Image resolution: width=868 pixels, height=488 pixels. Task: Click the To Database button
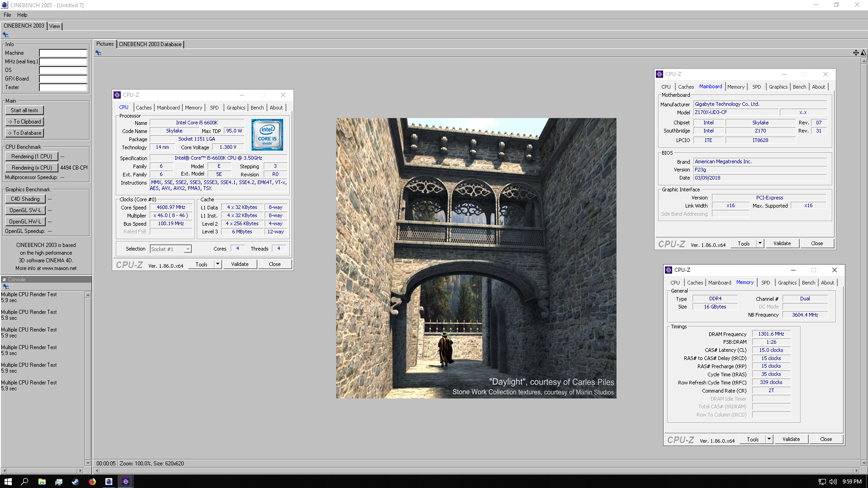click(24, 133)
